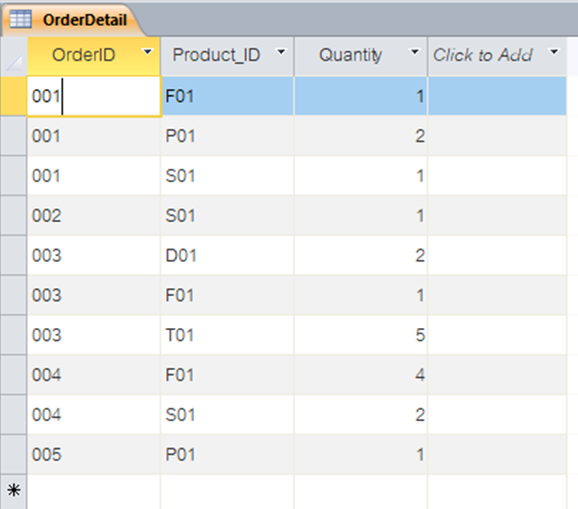Select the Quantity column header

pyautogui.click(x=361, y=56)
